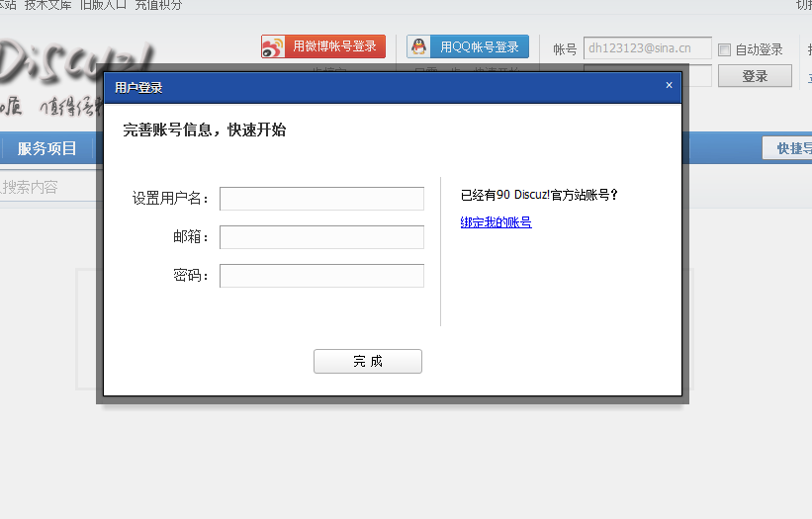Click the 完成 button
812x519 pixels.
(368, 361)
